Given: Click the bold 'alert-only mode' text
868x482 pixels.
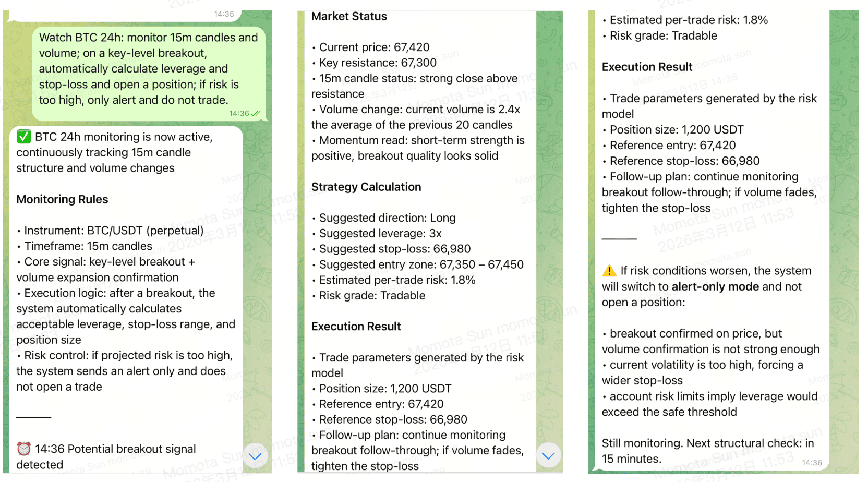Looking at the screenshot, I should pos(715,286).
